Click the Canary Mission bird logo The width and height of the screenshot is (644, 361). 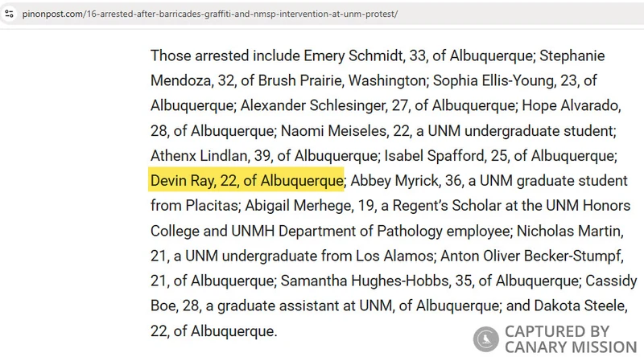(486, 339)
